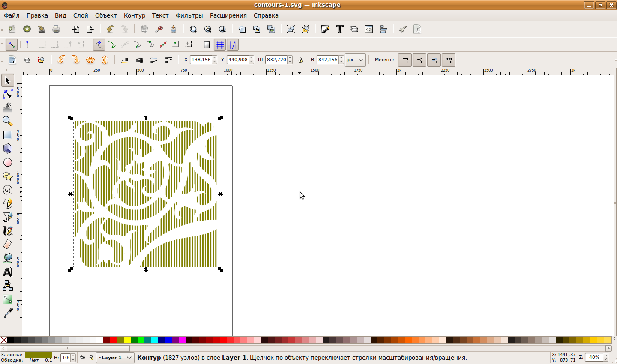Zoom to fit selection icon

[x=193, y=29]
